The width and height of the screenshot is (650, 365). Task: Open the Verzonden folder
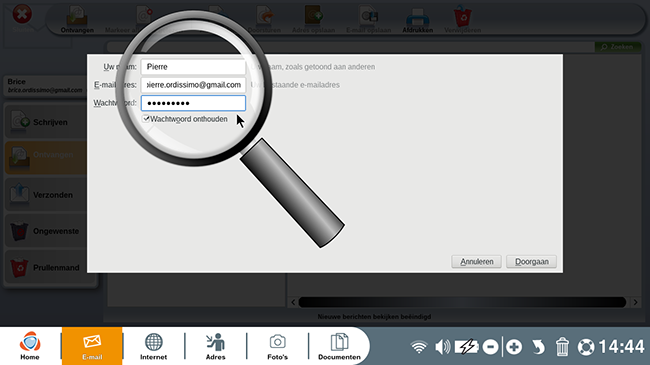(x=46, y=195)
